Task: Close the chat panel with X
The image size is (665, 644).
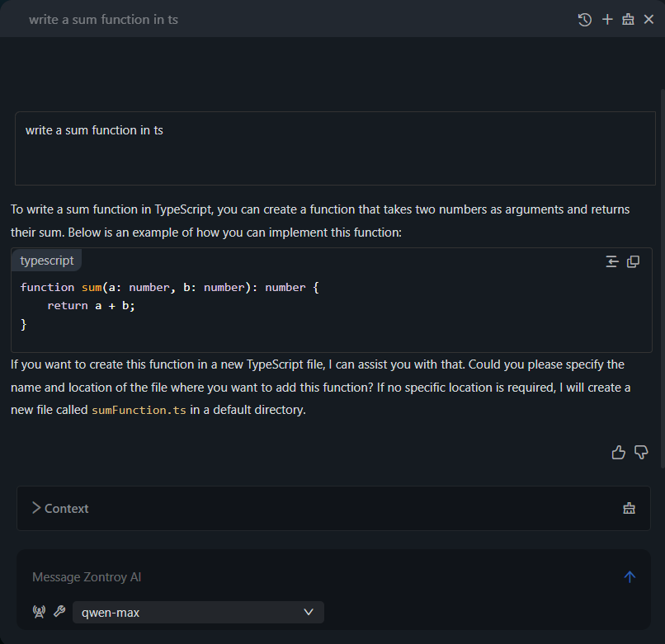Action: point(648,20)
